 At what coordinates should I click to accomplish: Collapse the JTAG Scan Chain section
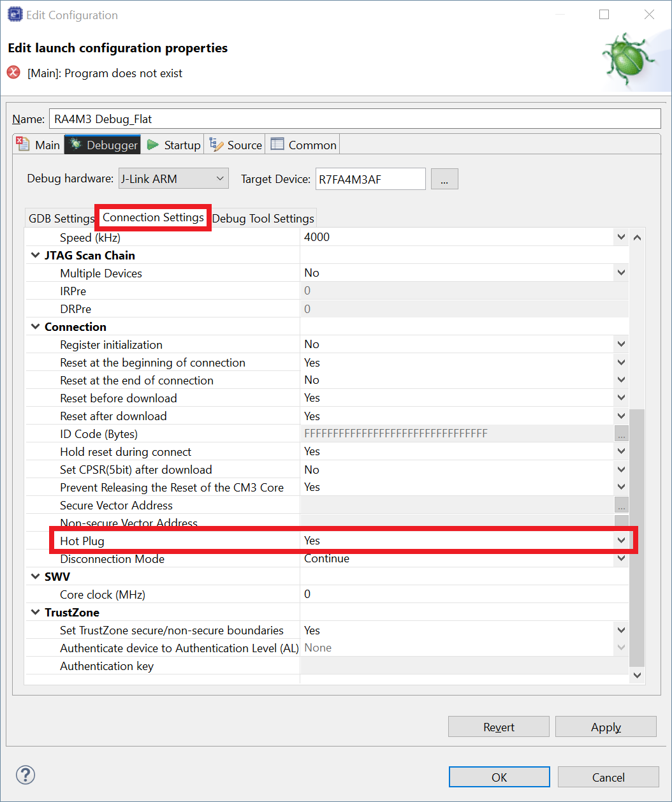[36, 256]
